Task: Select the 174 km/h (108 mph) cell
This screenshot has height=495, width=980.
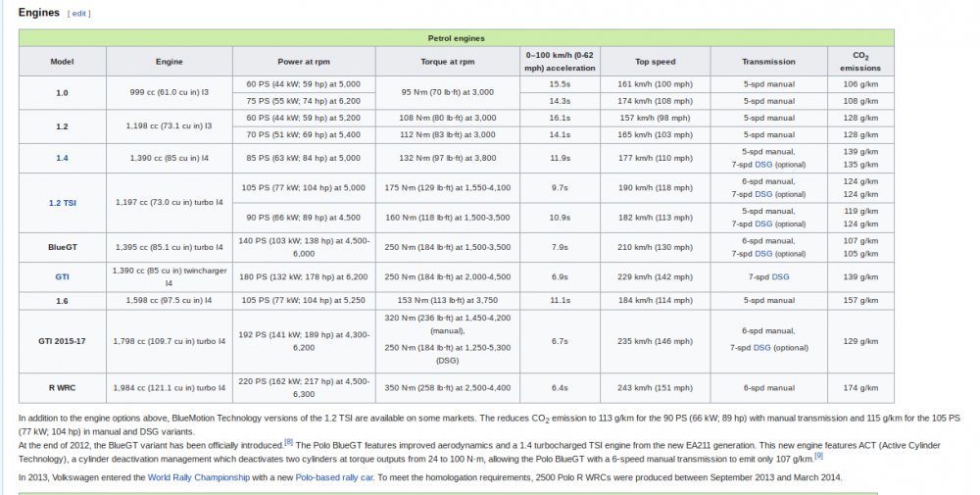Action: coord(655,101)
